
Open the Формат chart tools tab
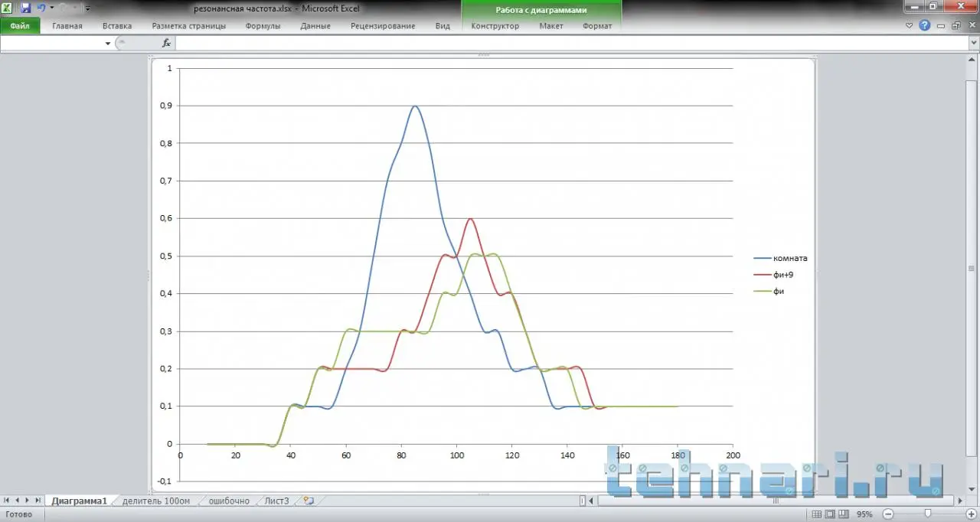pyautogui.click(x=597, y=26)
